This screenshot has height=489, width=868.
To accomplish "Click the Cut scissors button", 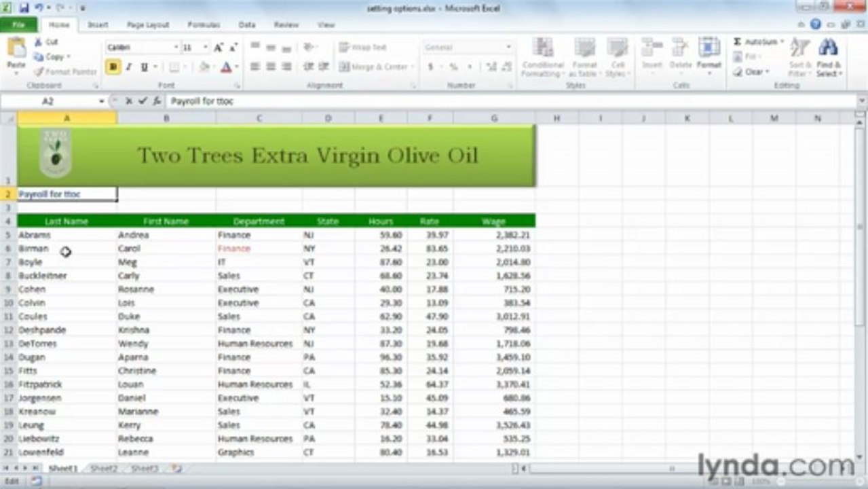I will (x=46, y=42).
